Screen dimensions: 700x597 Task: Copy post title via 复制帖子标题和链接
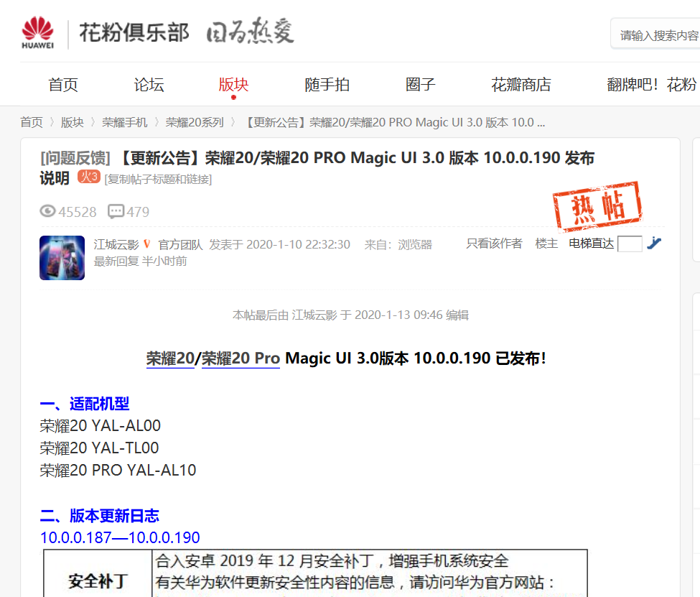[x=158, y=179]
